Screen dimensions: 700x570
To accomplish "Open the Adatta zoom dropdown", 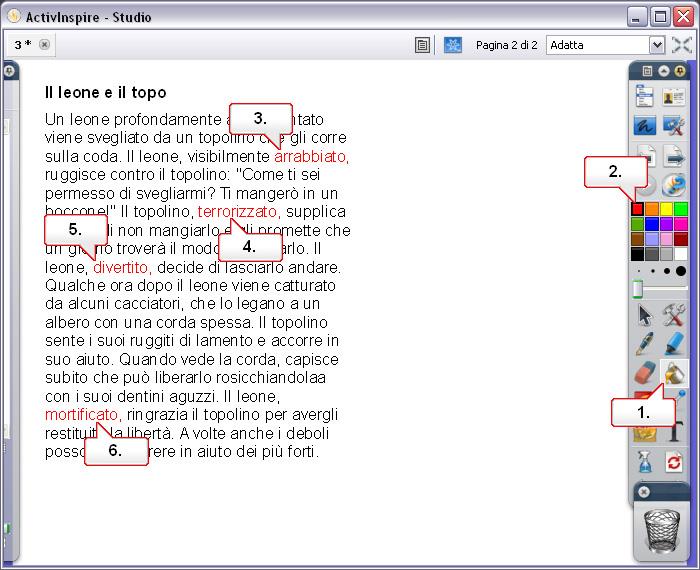I will click(x=657, y=45).
